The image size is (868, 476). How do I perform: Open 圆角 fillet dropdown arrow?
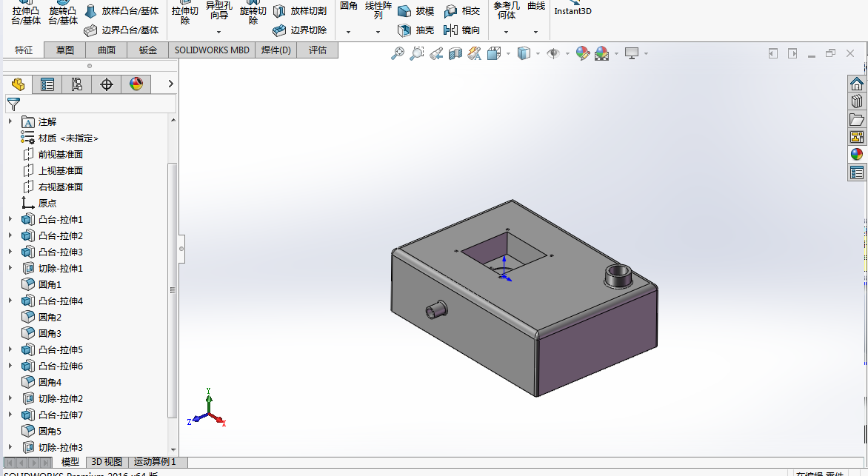tap(348, 32)
